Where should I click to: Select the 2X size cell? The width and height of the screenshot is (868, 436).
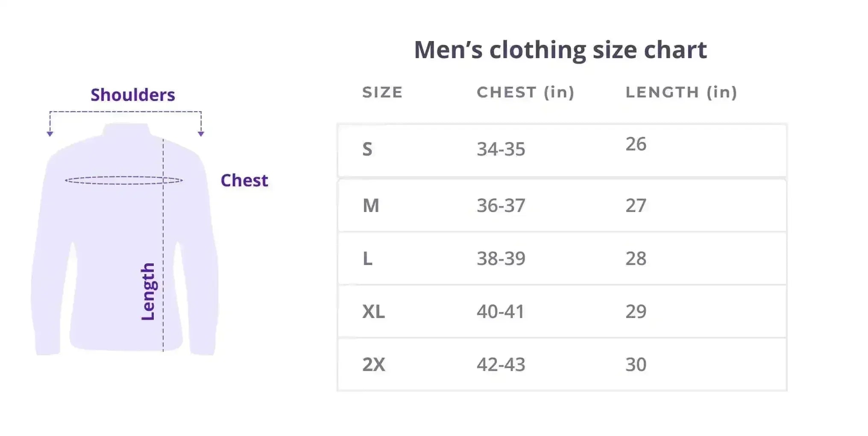coord(373,365)
